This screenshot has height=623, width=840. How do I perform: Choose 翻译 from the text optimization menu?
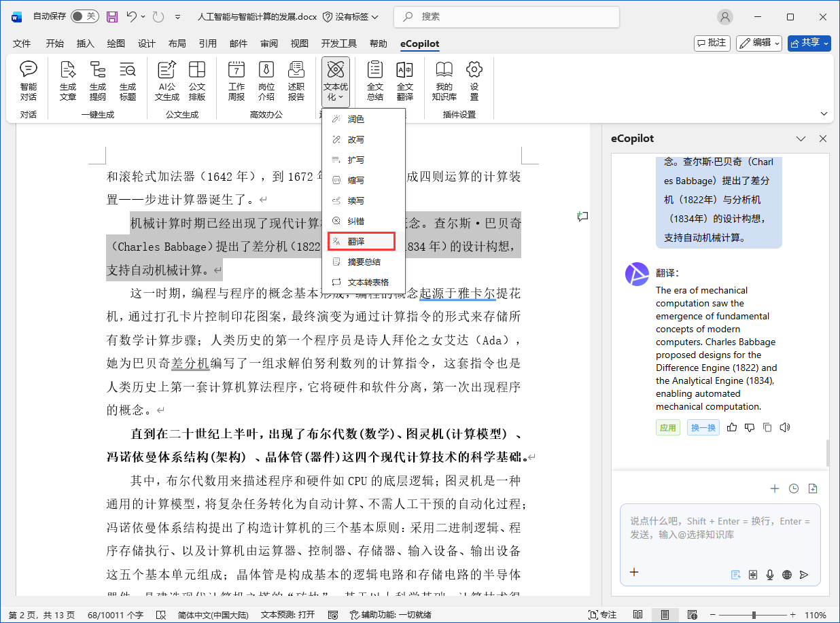pyautogui.click(x=362, y=241)
